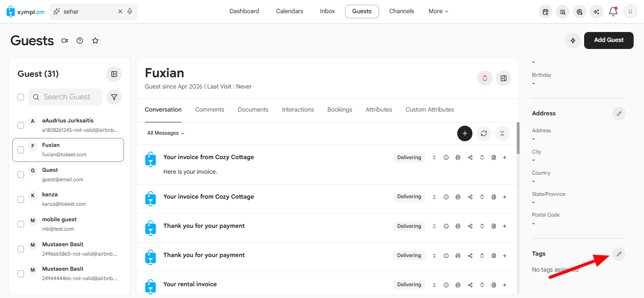Viewport: 644px width, 298px height.
Task: Click the conversation list vertical scrollbar
Action: coord(518,138)
